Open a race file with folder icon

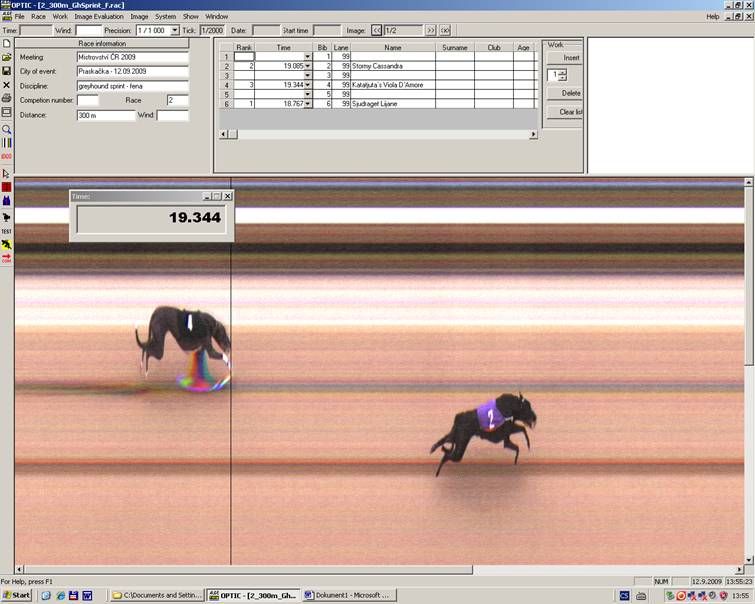[6, 57]
